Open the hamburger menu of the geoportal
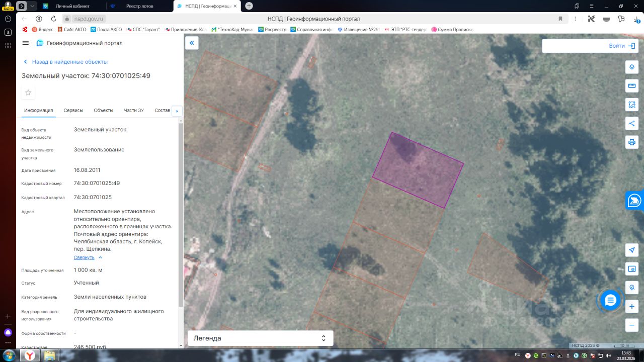644x362 pixels. click(x=26, y=43)
